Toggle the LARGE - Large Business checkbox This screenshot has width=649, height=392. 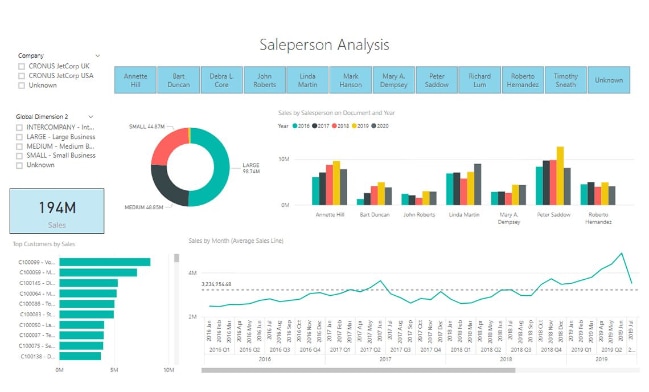tap(19, 137)
